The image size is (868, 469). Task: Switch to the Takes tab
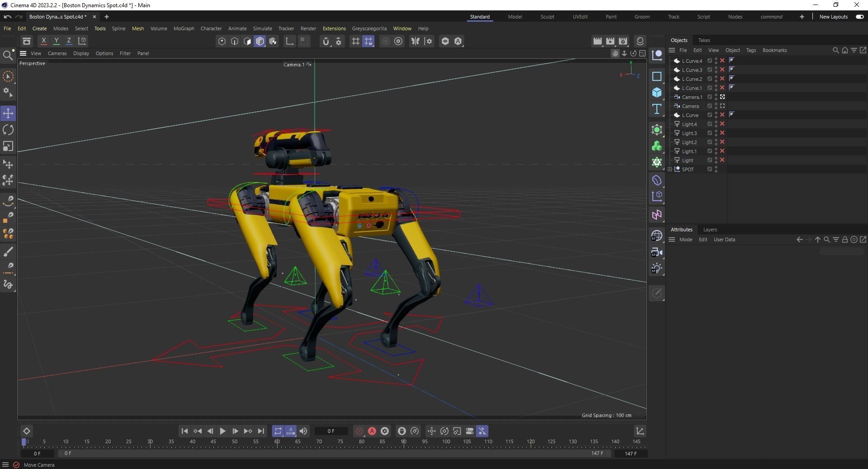click(x=704, y=40)
